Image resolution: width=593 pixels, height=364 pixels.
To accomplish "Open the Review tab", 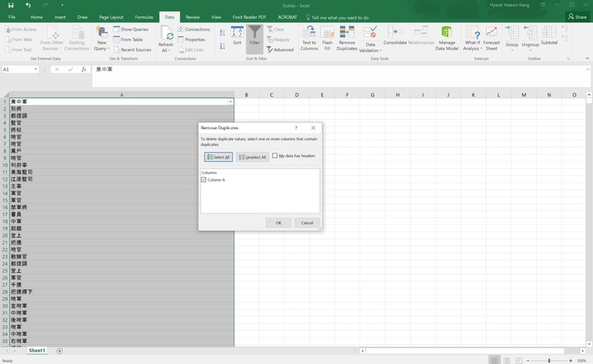I will (x=193, y=17).
